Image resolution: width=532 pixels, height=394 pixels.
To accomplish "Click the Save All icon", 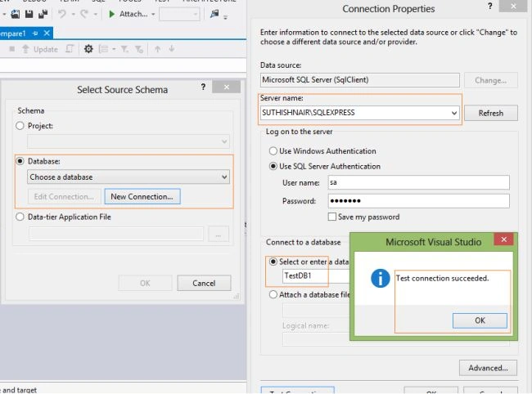I will [x=43, y=14].
